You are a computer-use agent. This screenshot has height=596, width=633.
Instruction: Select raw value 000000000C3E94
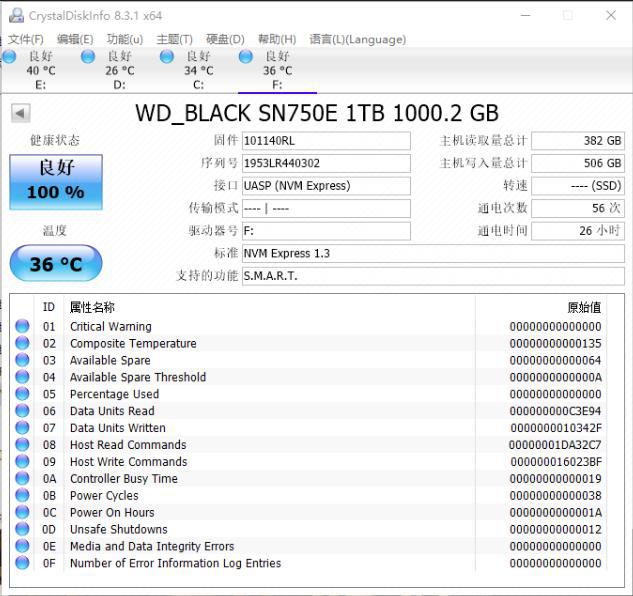pos(555,411)
